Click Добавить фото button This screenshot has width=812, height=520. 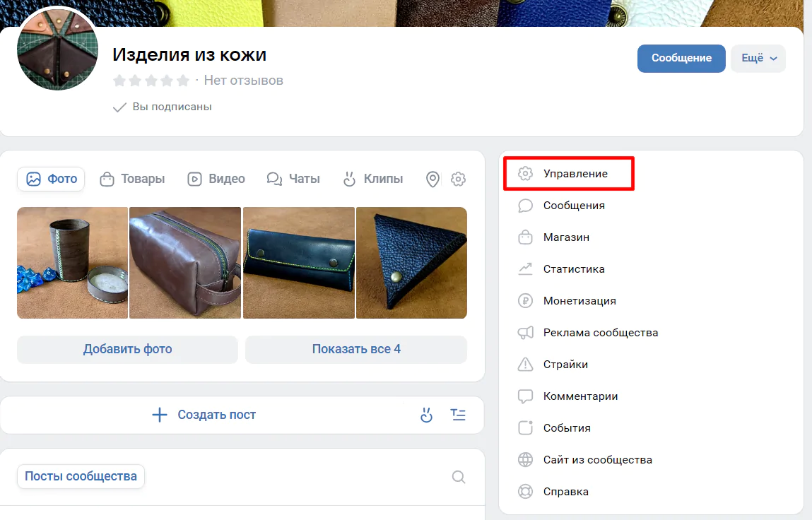pyautogui.click(x=127, y=349)
